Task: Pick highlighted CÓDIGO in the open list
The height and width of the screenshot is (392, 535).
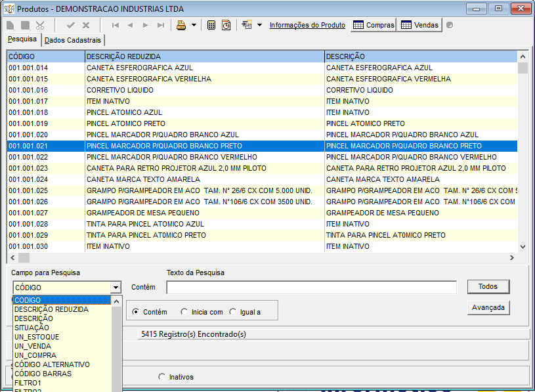Action: [62, 300]
